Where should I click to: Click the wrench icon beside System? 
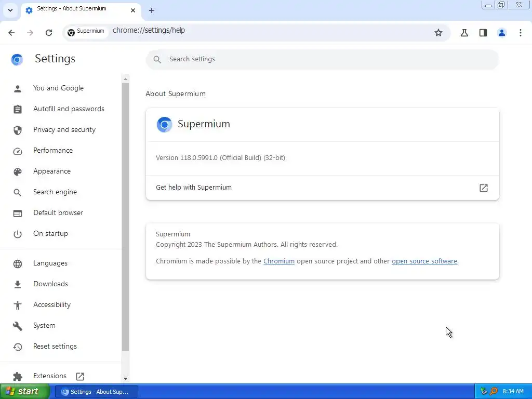click(x=18, y=326)
